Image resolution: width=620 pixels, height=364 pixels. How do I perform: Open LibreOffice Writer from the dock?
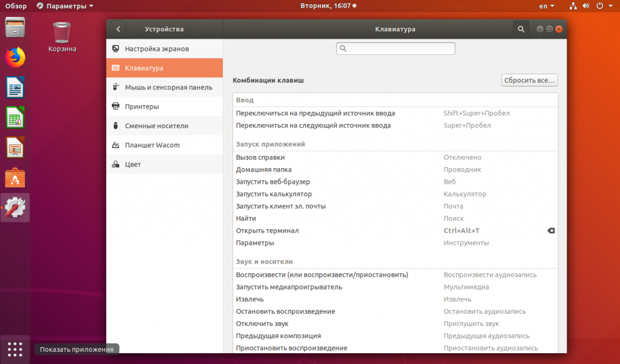15,88
